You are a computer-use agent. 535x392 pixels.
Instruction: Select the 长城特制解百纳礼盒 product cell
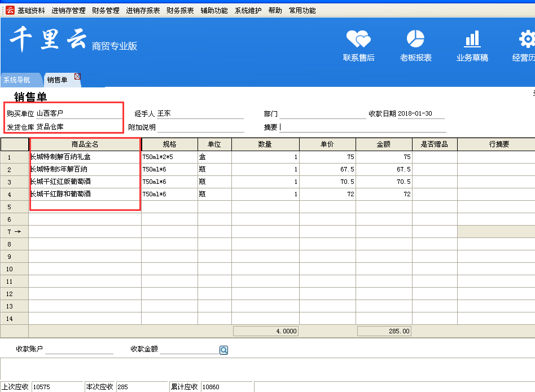pos(85,157)
